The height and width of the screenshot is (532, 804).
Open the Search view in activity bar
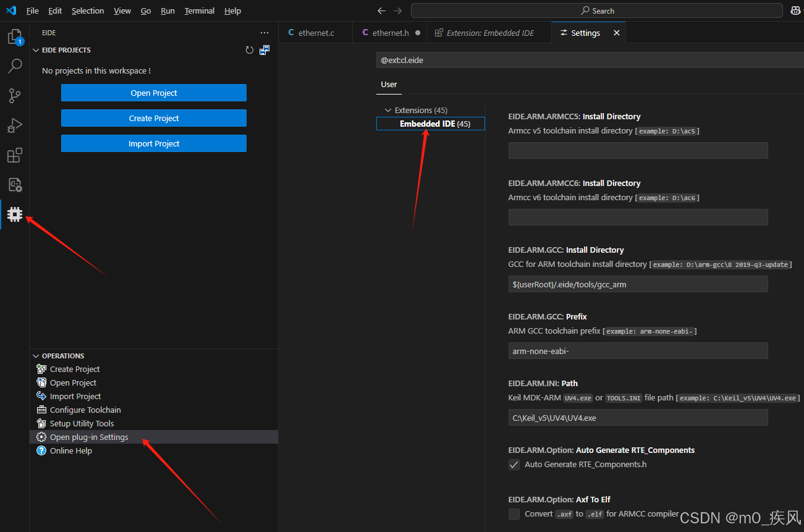(x=14, y=65)
